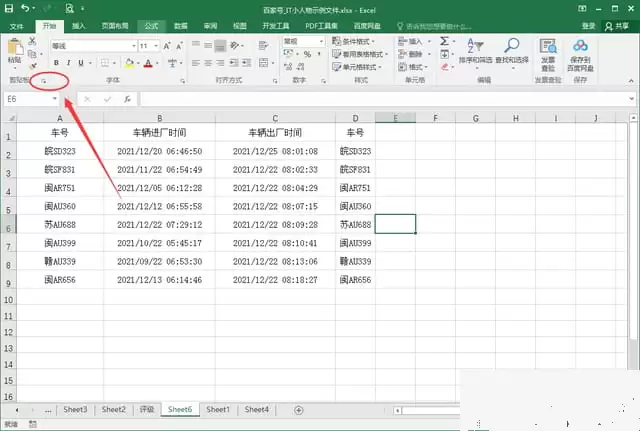Click the Decrease Indent icon

click(234, 62)
